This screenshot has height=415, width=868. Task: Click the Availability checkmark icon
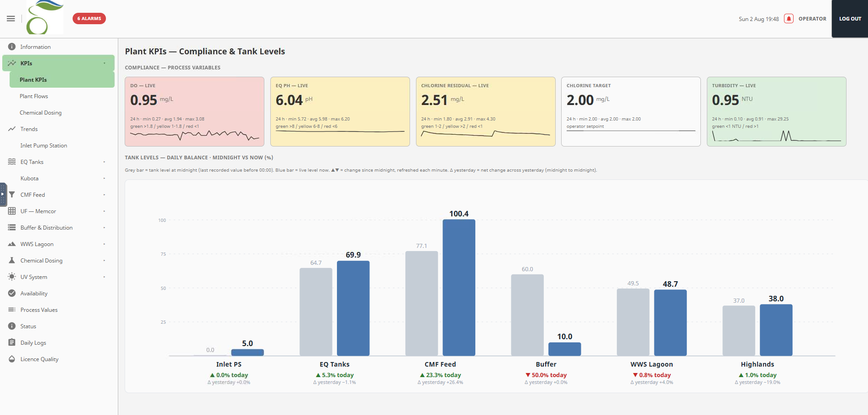(12, 293)
